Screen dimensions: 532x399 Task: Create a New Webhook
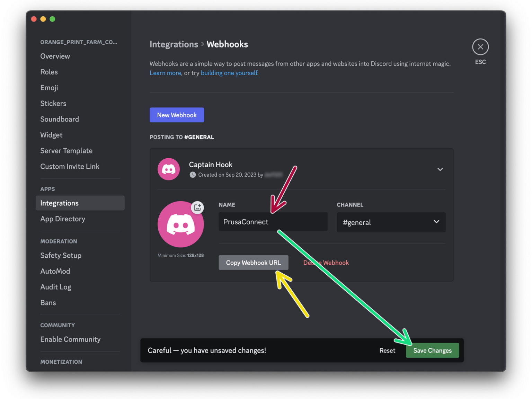[177, 115]
